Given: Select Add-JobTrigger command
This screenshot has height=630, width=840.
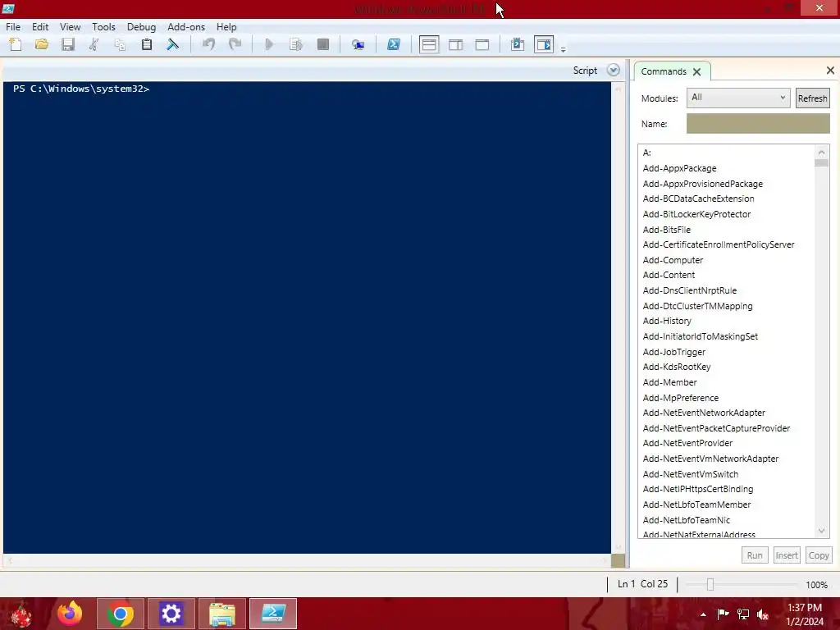Looking at the screenshot, I should 674,352.
